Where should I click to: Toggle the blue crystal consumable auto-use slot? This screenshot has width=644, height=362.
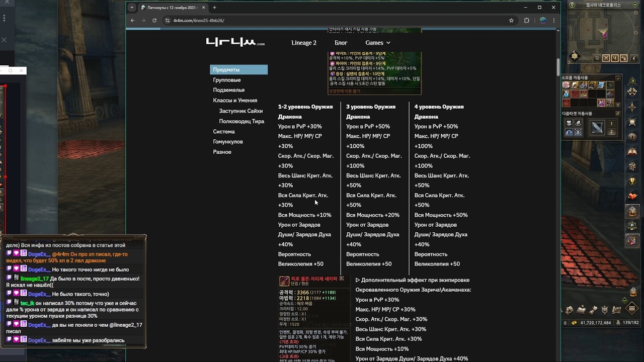pyautogui.click(x=601, y=85)
